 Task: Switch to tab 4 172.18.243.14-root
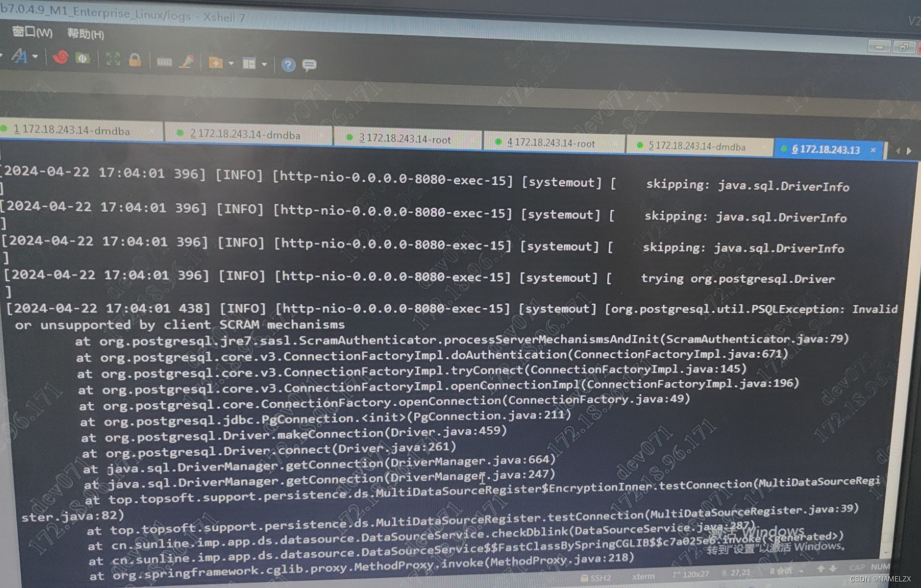pyautogui.click(x=553, y=142)
